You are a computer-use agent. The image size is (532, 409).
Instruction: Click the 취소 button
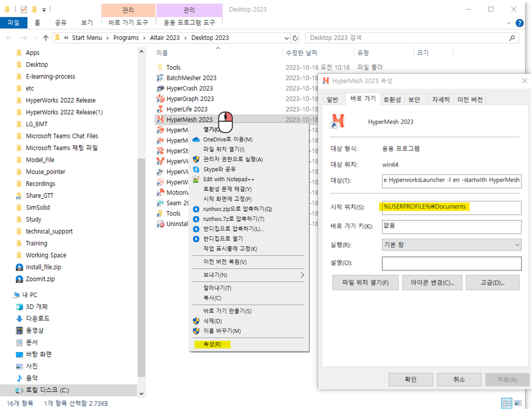[x=459, y=380]
